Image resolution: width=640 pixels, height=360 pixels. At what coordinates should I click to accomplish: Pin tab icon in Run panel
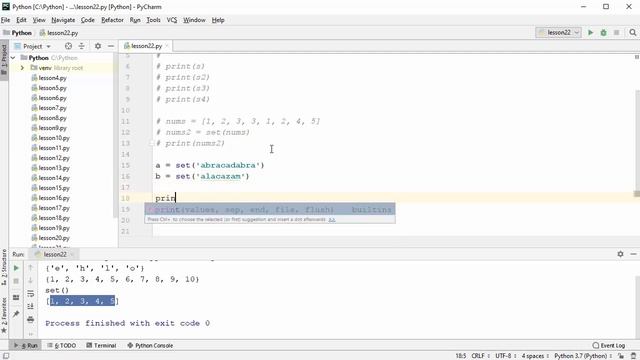pyautogui.click(x=16, y=313)
